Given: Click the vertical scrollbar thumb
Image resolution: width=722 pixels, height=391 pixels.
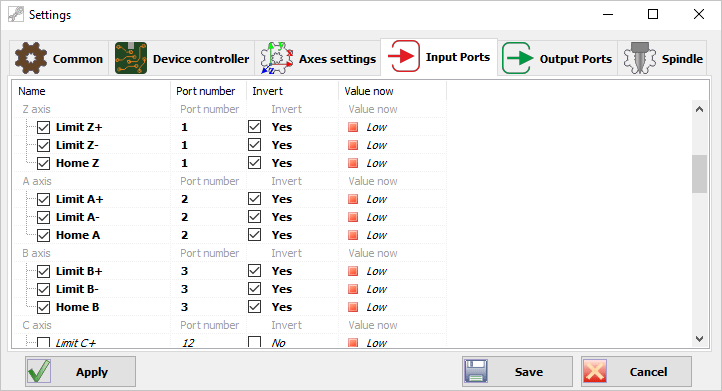Looking at the screenshot, I should [x=699, y=174].
